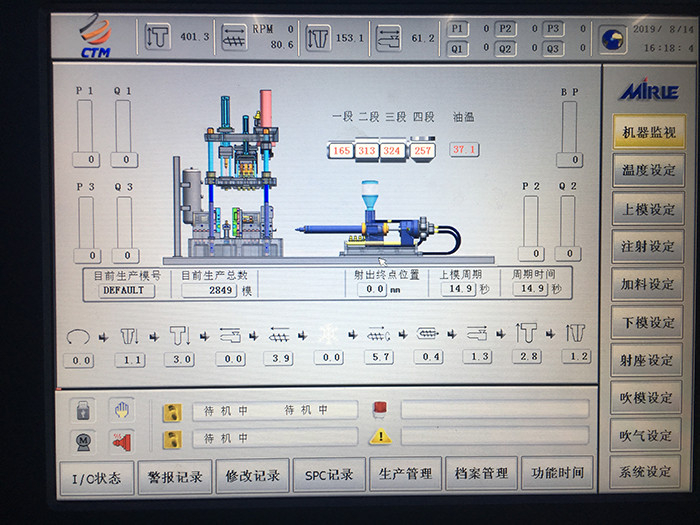700x525 pixels.
Task: Open 档案管理 file management
Action: (481, 473)
